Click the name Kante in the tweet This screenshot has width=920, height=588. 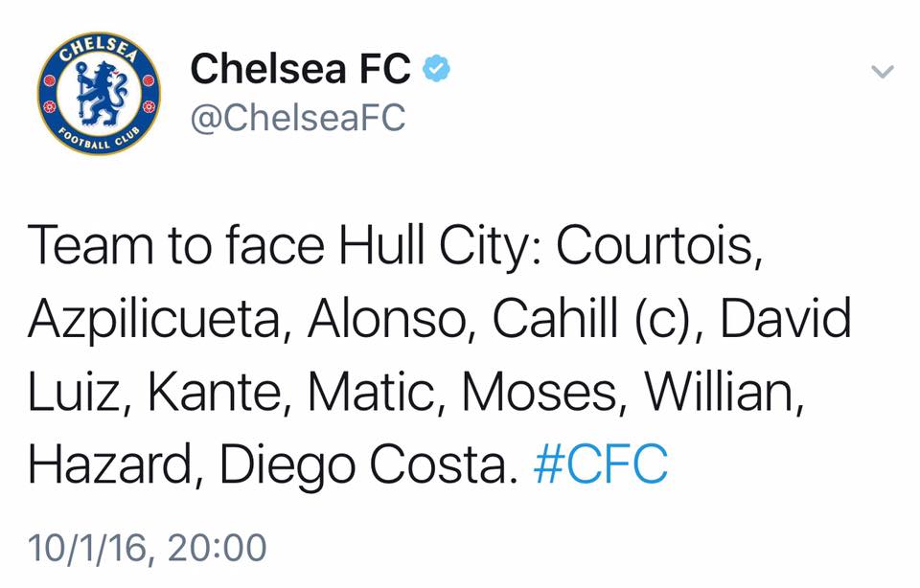(204, 394)
